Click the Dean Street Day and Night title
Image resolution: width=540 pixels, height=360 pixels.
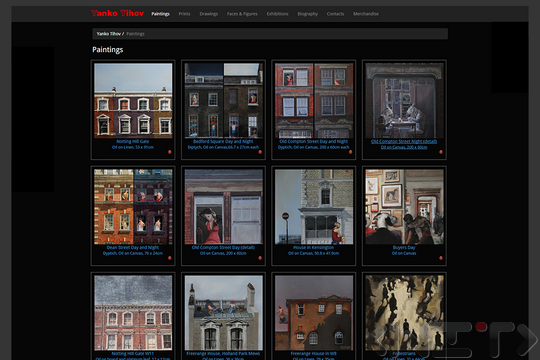133,247
